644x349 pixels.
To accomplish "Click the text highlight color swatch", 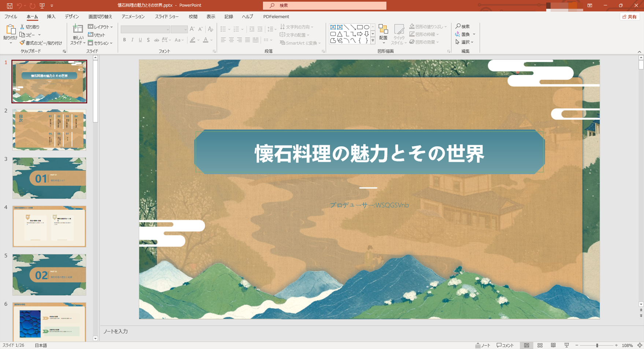I will pos(193,40).
